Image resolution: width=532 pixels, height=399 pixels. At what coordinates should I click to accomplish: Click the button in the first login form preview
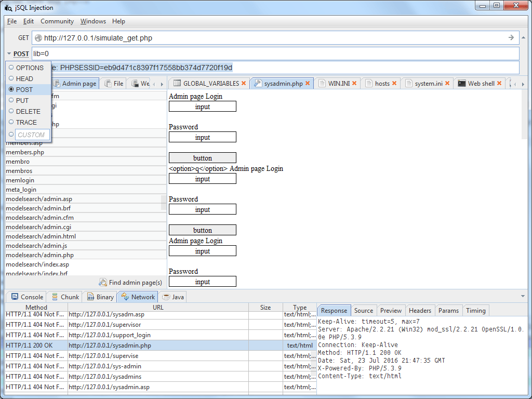(x=202, y=157)
